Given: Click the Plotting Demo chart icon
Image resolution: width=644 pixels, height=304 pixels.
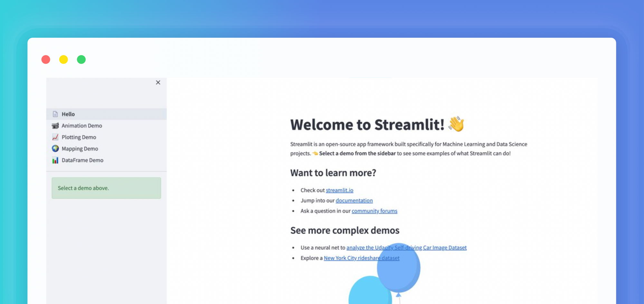Looking at the screenshot, I should pos(55,137).
